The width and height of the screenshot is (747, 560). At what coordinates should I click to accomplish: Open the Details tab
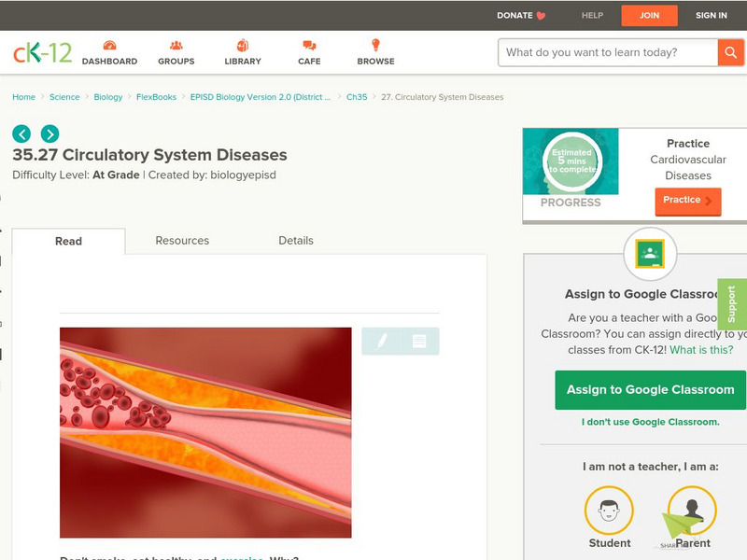(298, 240)
